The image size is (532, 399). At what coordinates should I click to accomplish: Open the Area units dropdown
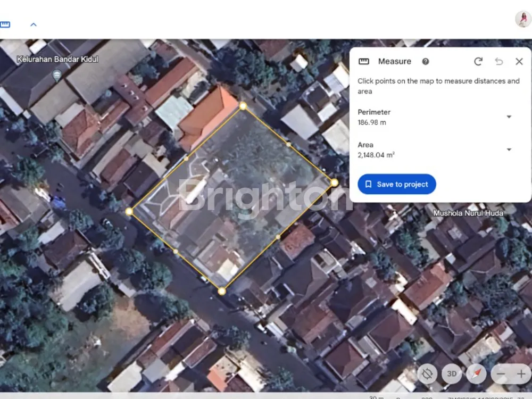click(x=509, y=150)
